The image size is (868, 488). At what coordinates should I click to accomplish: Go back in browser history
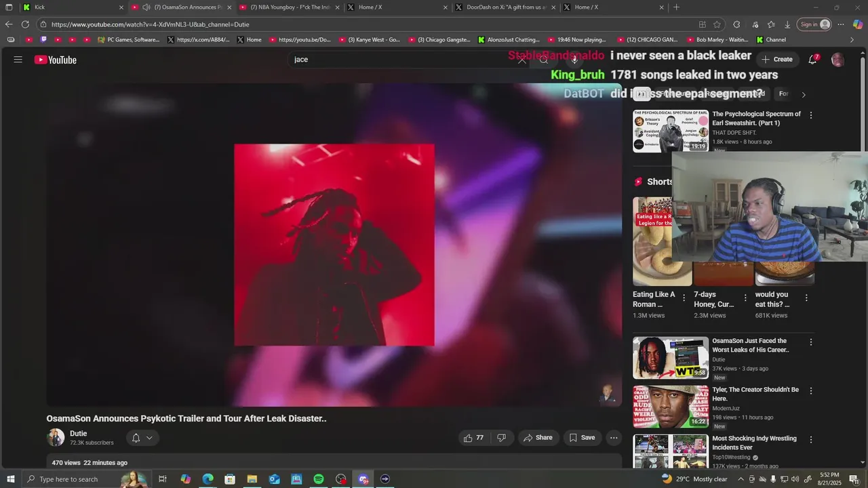pyautogui.click(x=9, y=24)
